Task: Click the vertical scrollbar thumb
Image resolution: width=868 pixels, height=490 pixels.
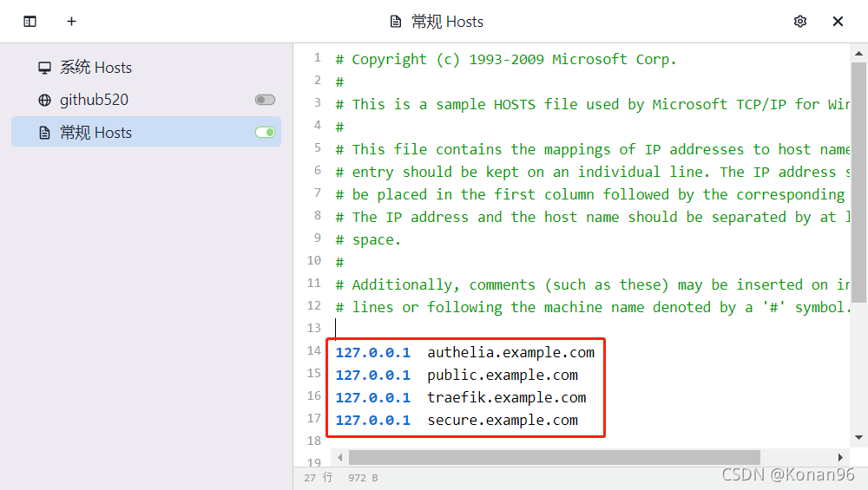Action: 858,182
